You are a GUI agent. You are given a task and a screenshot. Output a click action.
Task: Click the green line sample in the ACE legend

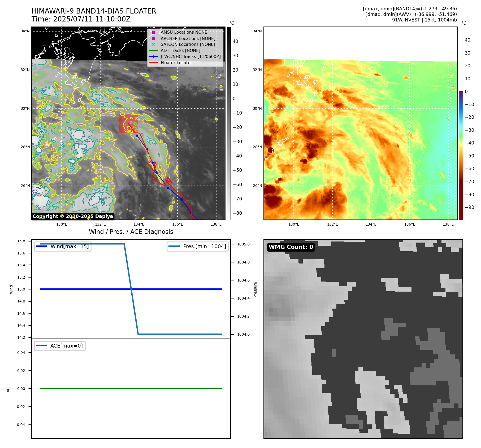click(41, 346)
